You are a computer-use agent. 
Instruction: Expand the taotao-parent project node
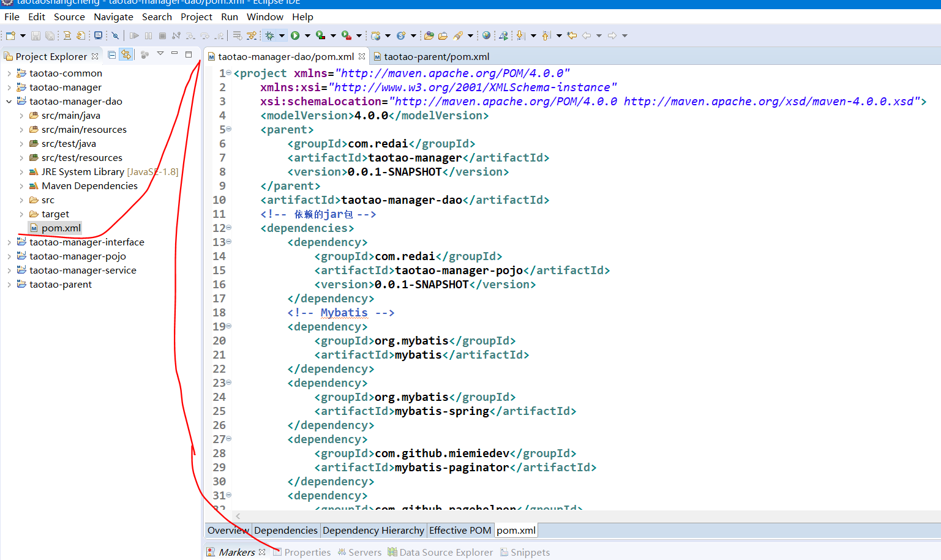coord(9,285)
